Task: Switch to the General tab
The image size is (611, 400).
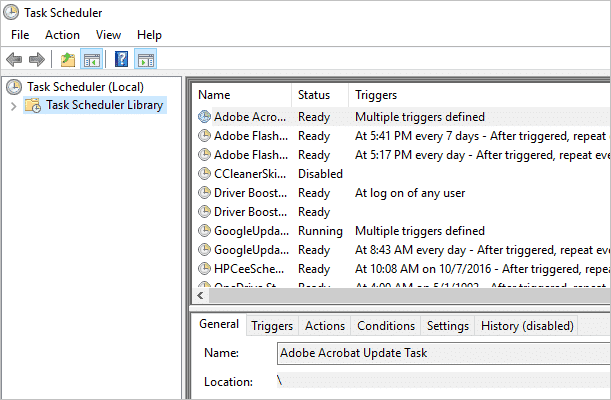Action: click(x=219, y=324)
